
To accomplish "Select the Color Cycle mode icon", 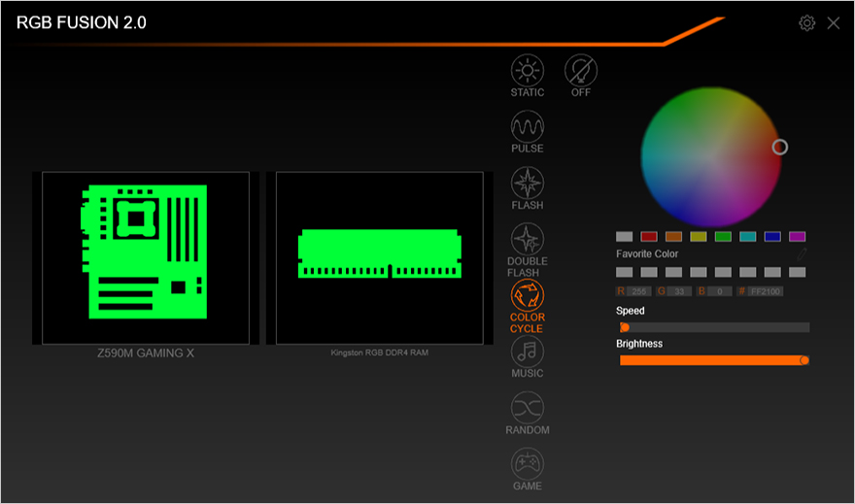I will [528, 295].
